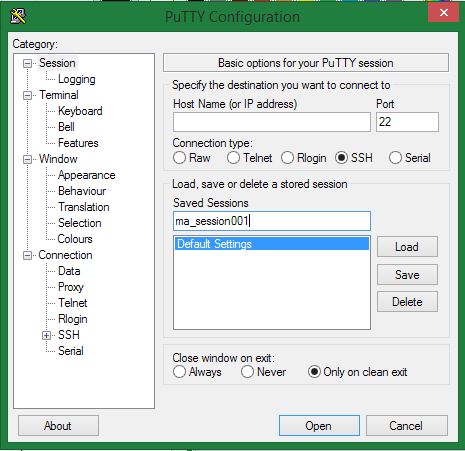Image resolution: width=465 pixels, height=451 pixels.
Task: Open the SSH category in tree
Action: point(69,335)
